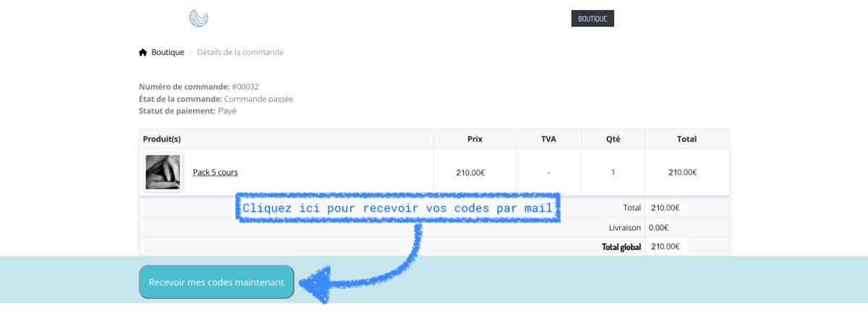868x331 pixels.
Task: Click the "Total global" amount 210.00€
Action: pos(665,246)
